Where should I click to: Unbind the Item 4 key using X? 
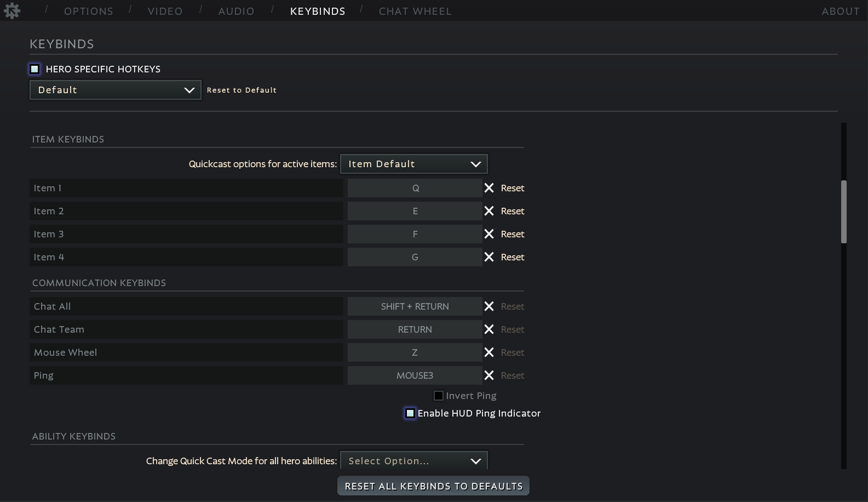point(489,257)
